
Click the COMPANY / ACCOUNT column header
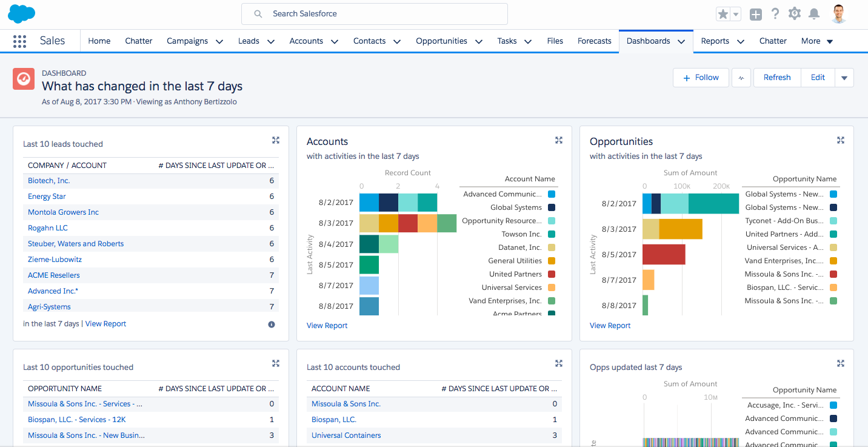tap(67, 165)
